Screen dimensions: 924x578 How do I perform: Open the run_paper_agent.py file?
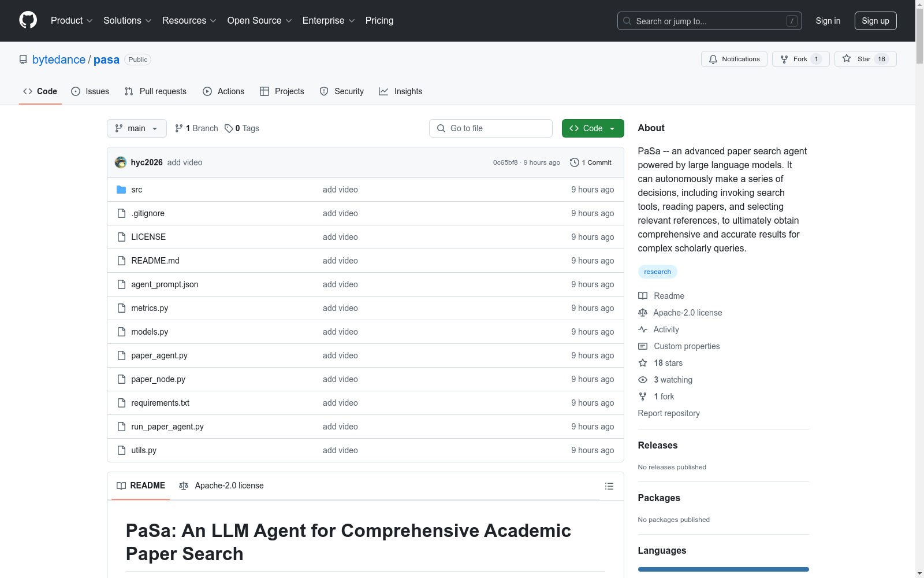pos(167,427)
